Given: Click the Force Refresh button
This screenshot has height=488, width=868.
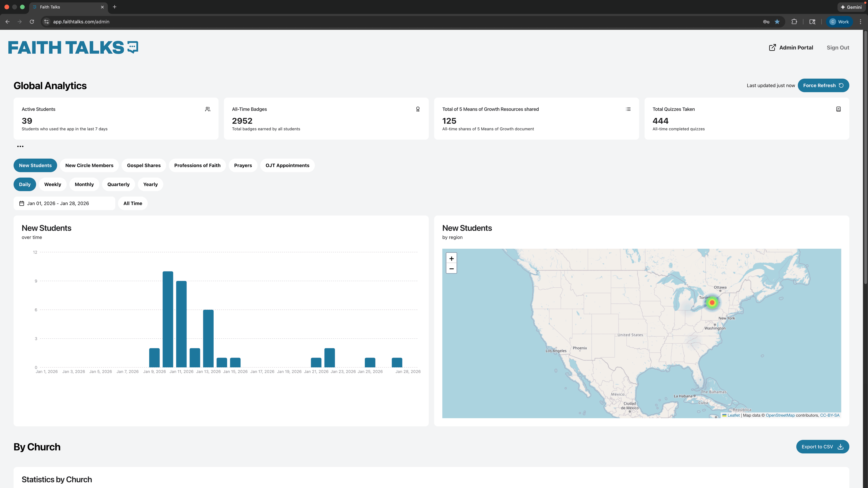Looking at the screenshot, I should pyautogui.click(x=823, y=85).
